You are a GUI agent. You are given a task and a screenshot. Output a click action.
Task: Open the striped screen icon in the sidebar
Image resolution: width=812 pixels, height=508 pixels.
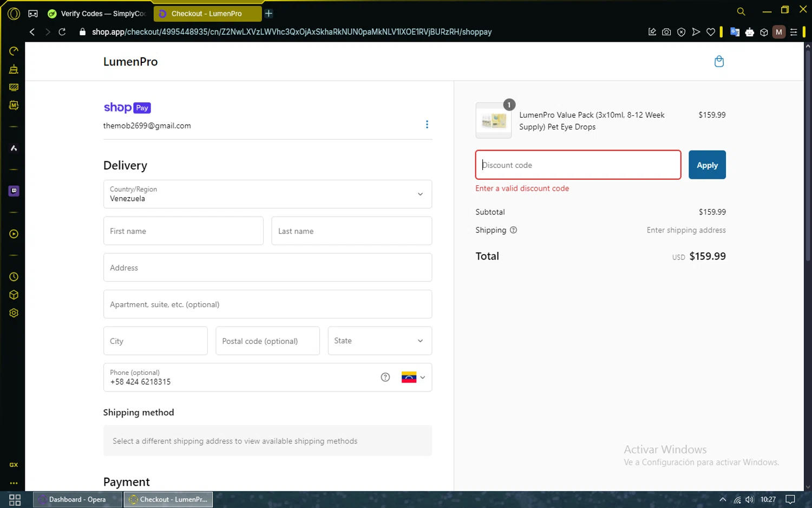(14, 87)
